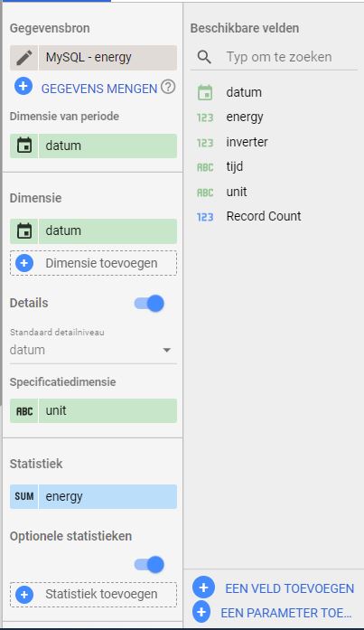Click the help question mark icon
The width and height of the screenshot is (364, 630).
(168, 87)
